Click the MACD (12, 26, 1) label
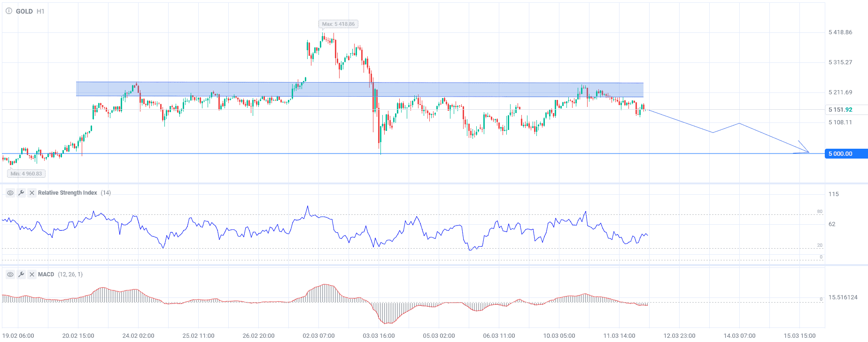 (60, 274)
